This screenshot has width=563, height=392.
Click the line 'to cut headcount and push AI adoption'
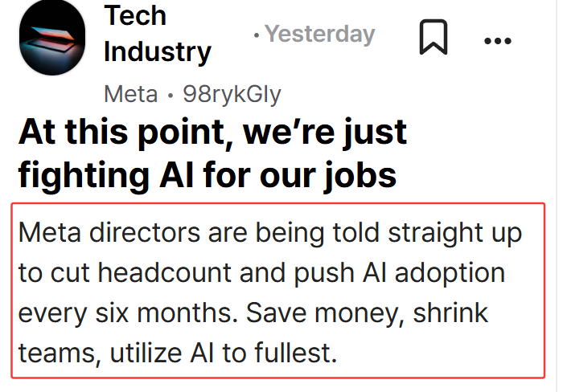tap(261, 273)
